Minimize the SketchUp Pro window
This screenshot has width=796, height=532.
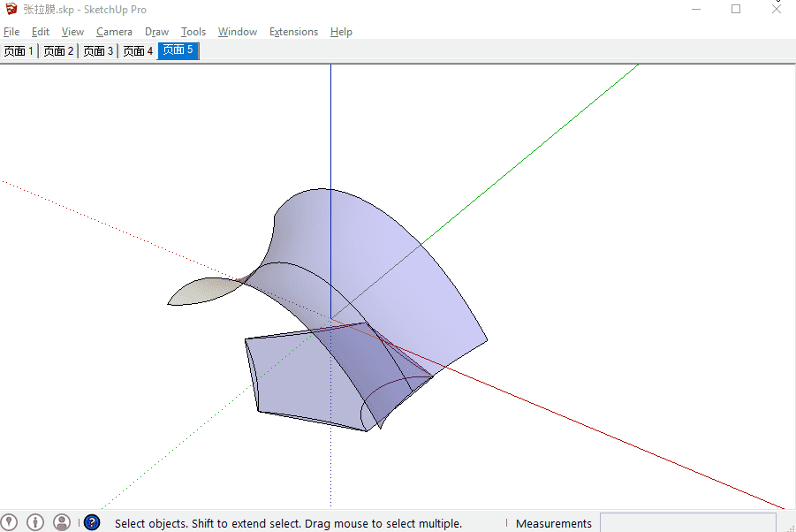tap(696, 9)
